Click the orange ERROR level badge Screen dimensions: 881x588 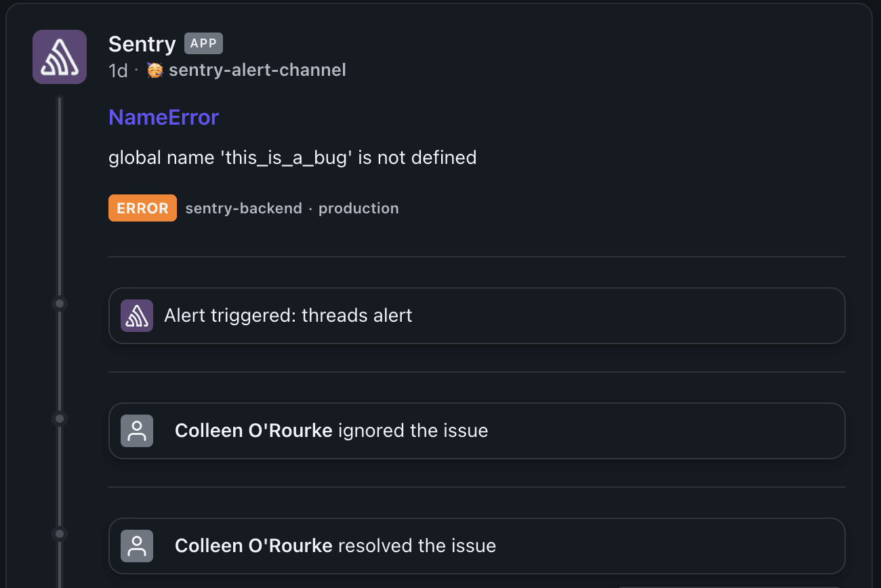click(x=142, y=209)
